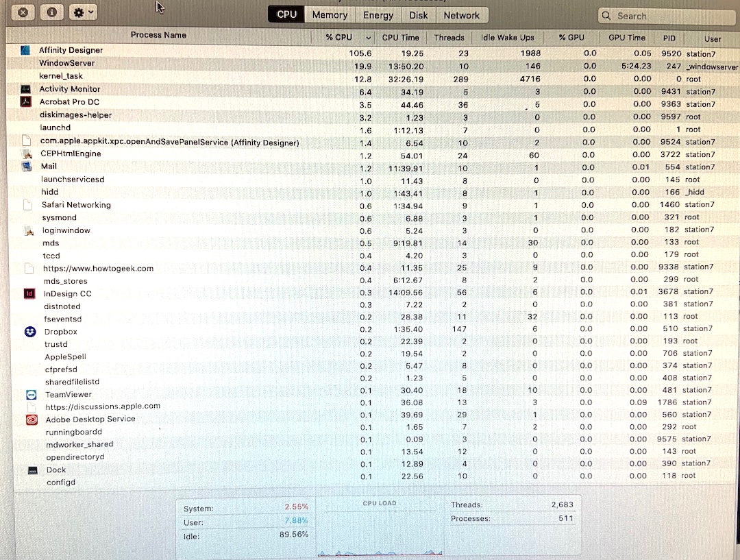Click the Acrobat Pro DC icon
This screenshot has height=560, width=740.
pos(25,101)
